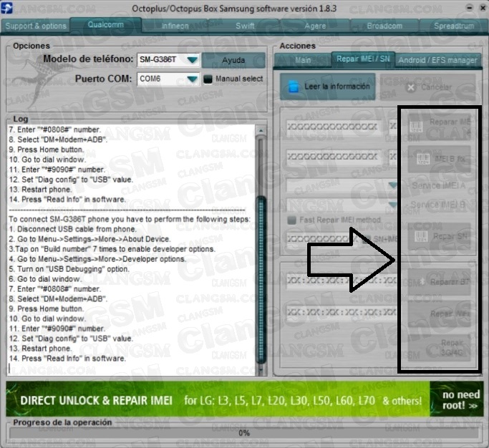
Task: Click the Octoplus app logo in title bar
Action: coord(6,7)
